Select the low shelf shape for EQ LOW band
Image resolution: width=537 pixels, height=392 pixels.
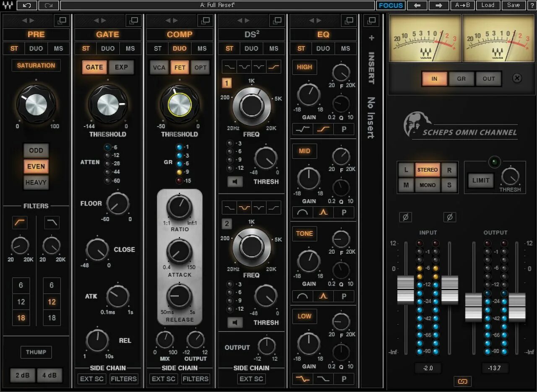point(302,379)
